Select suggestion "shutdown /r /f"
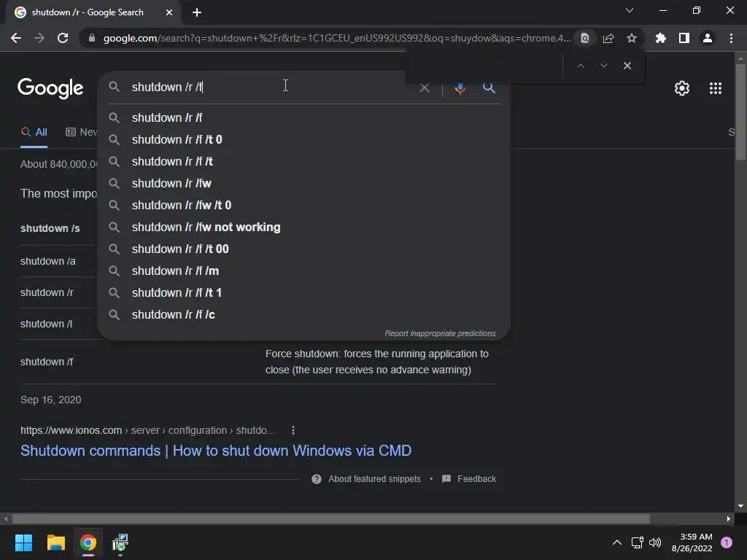This screenshot has width=747, height=560. pyautogui.click(x=303, y=117)
